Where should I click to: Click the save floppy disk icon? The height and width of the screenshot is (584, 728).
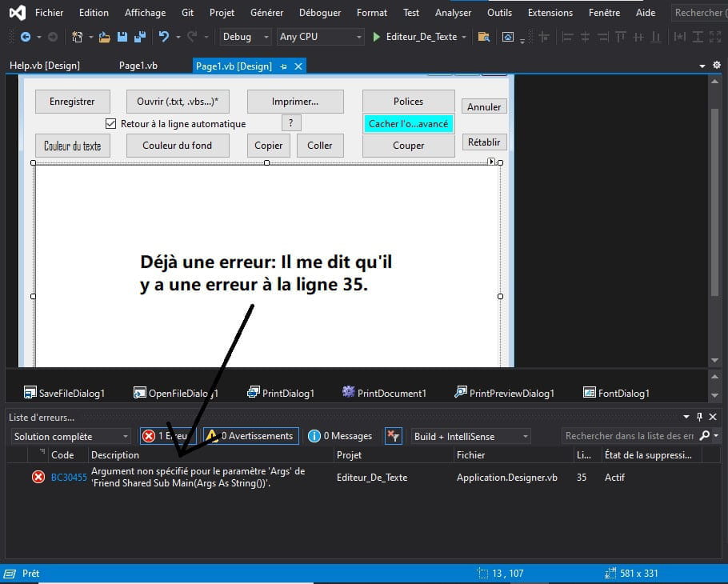122,37
